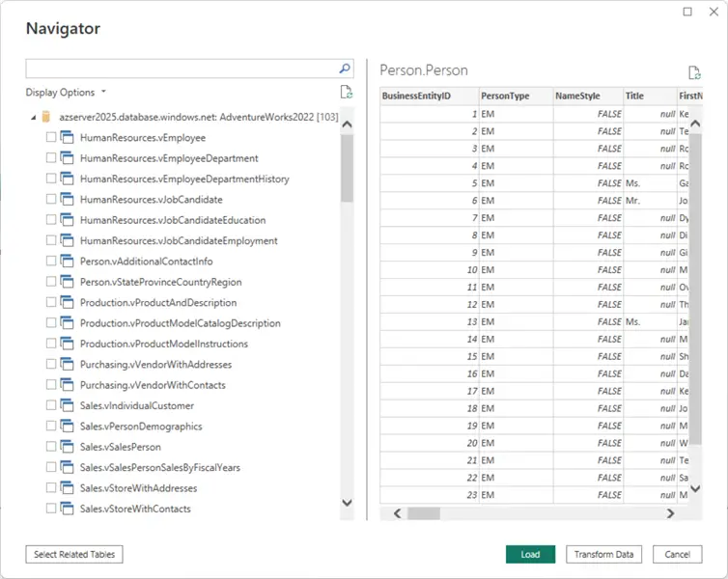Screen dimensions: 728x579
Task: Check the Production.vProductModelCatalogDescription checkbox
Action: 51,322
